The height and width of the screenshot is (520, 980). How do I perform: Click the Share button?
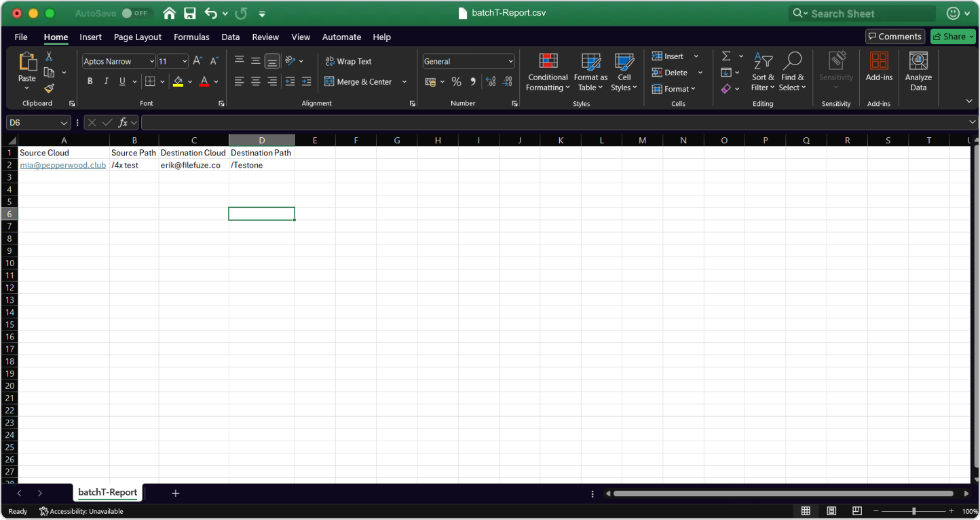point(953,37)
